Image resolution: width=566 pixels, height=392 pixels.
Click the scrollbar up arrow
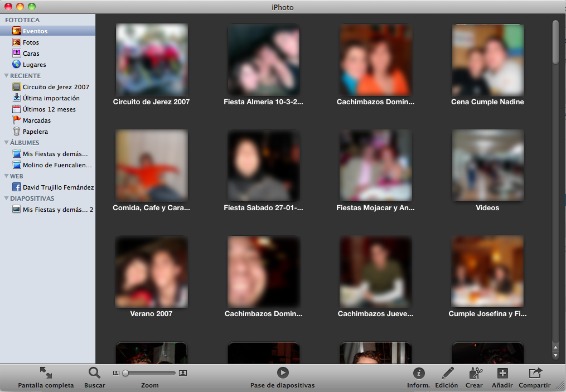[x=555, y=347]
